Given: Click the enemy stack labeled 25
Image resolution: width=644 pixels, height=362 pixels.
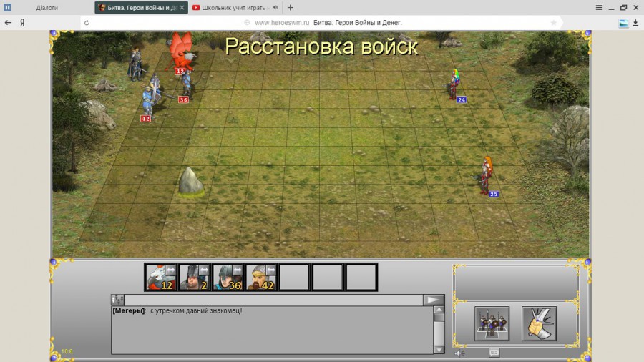Looking at the screenshot, I should pos(487,177).
